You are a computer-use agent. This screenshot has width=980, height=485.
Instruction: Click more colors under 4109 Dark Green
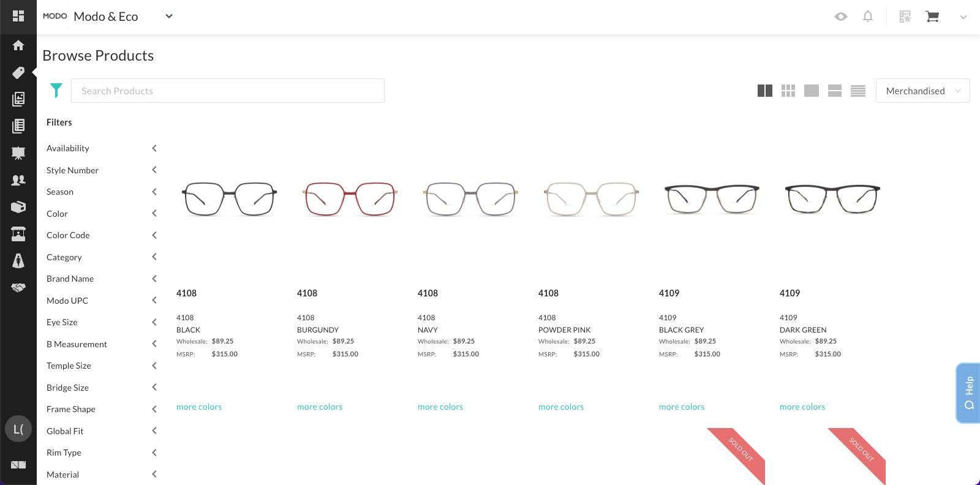pos(802,407)
